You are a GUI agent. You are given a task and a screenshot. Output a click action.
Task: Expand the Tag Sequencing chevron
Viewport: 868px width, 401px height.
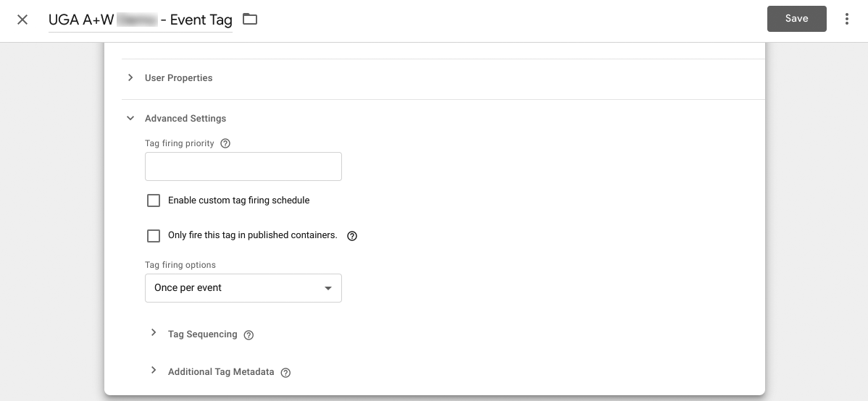click(154, 333)
